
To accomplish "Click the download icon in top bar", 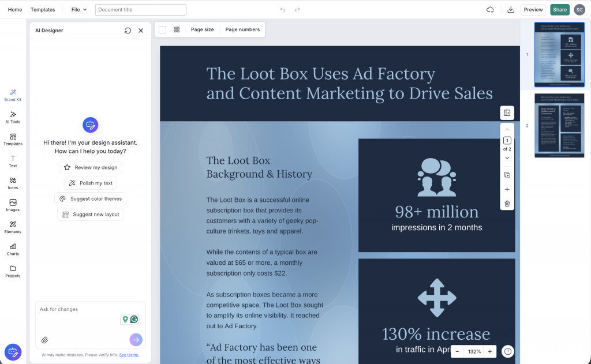I will click(x=510, y=10).
